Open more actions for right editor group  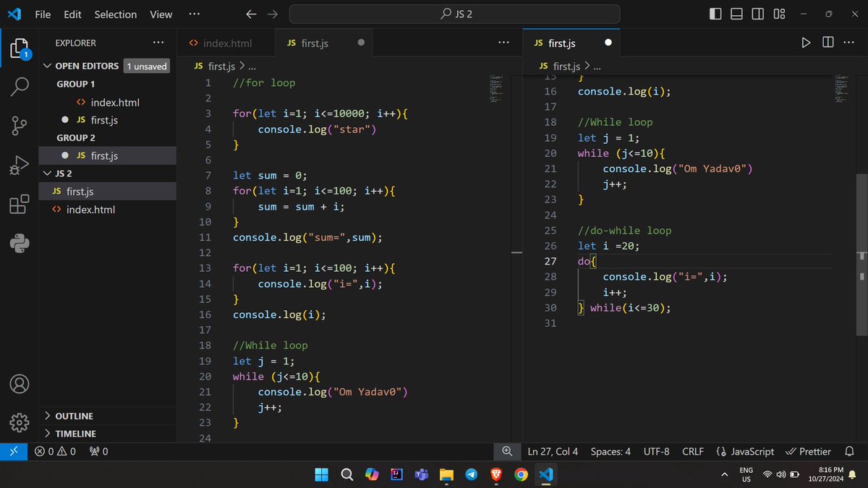(x=851, y=43)
